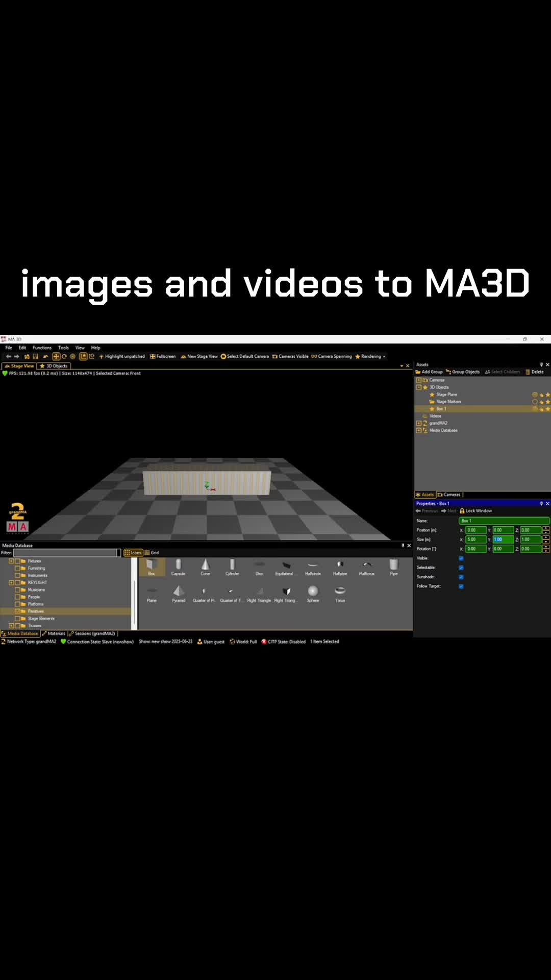
Task: Open the Functions menu
Action: pyautogui.click(x=42, y=348)
